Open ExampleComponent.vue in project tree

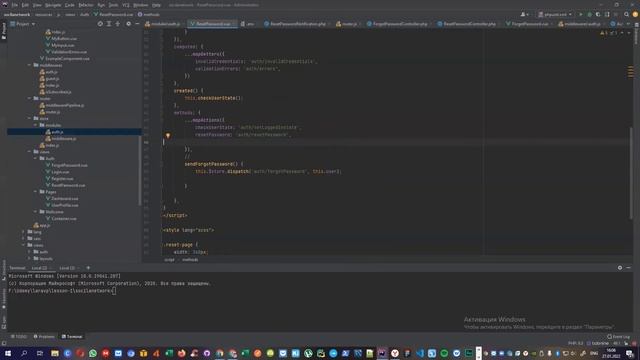pyautogui.click(x=64, y=58)
